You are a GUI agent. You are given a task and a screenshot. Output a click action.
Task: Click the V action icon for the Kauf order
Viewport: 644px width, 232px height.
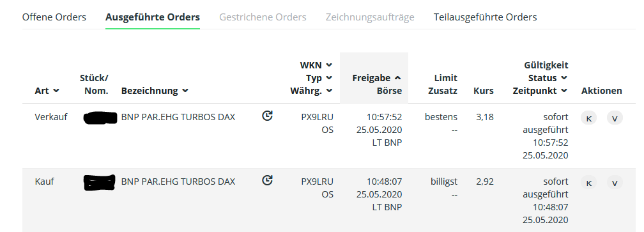tap(615, 183)
